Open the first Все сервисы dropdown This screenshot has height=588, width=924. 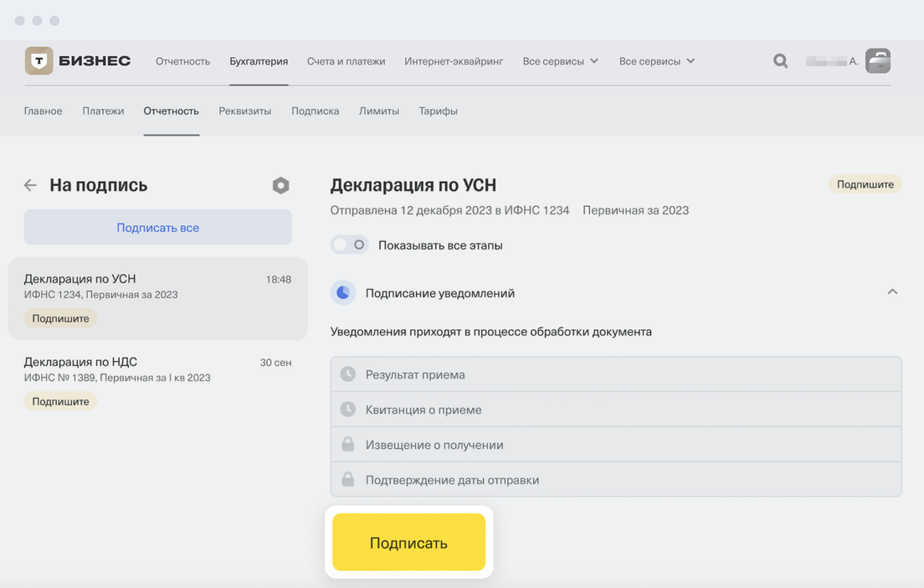click(x=560, y=61)
